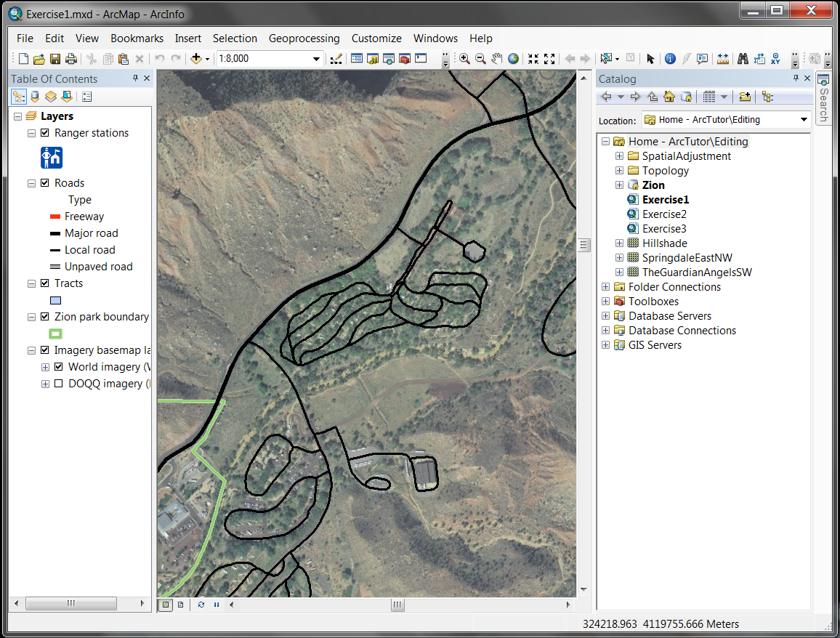This screenshot has width=840, height=638.
Task: Open the Identify tool
Action: pyautogui.click(x=669, y=59)
